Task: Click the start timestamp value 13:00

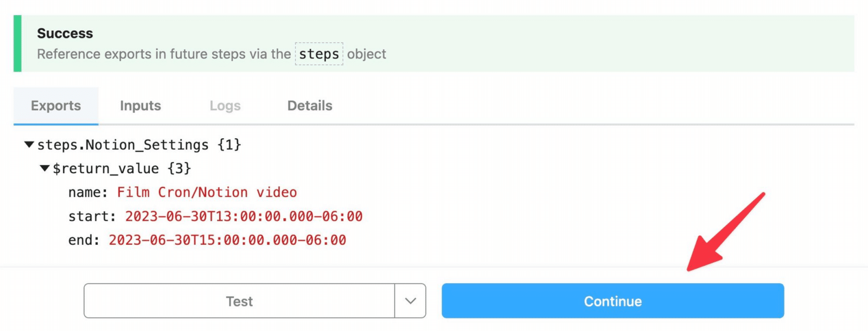Action: click(244, 216)
